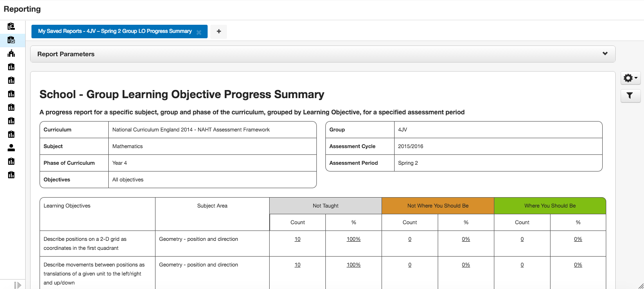This screenshot has height=289, width=644.
Task: Open Where You Should Be 0% for 2-D grid row
Action: tap(578, 239)
